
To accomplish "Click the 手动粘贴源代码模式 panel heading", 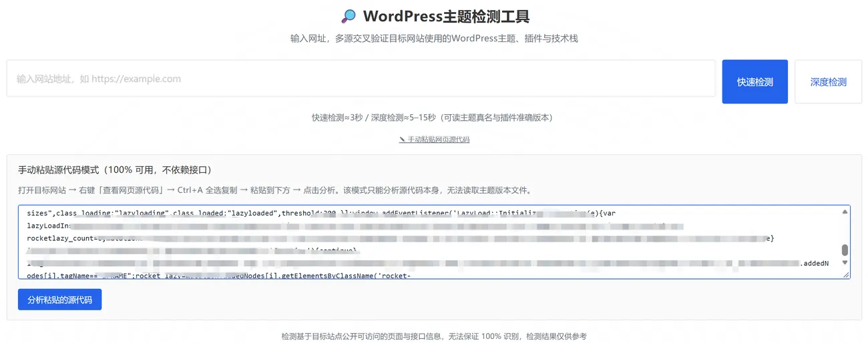I will point(115,170).
